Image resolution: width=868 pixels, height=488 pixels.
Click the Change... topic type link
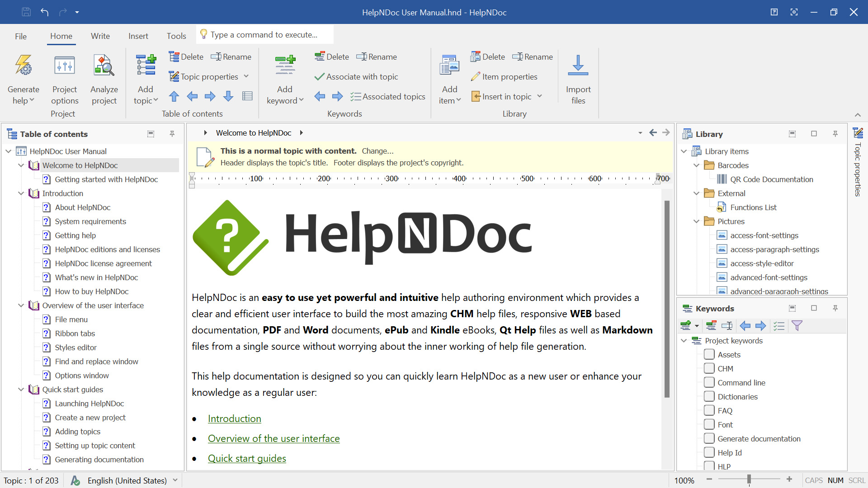pos(377,151)
